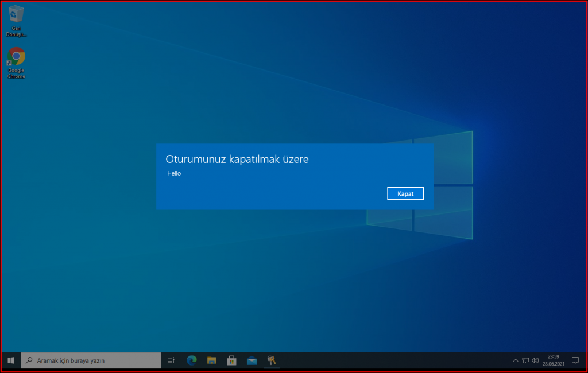
Task: Select the Google Chrome desktop icon label
Action: [16, 73]
